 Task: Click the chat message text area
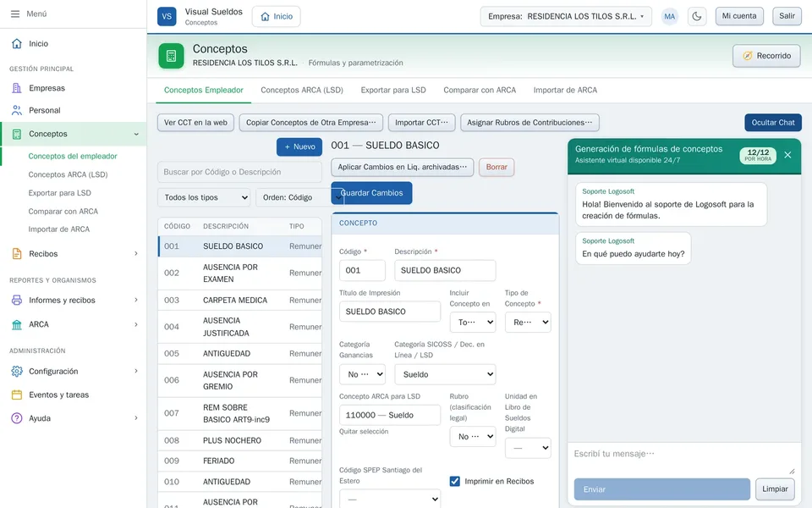(x=684, y=459)
